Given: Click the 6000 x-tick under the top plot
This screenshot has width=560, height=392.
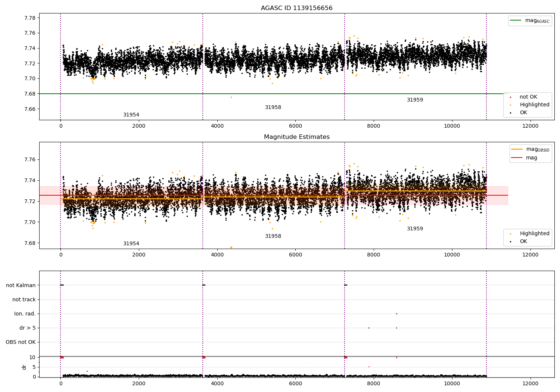Looking at the screenshot, I should pos(295,126).
